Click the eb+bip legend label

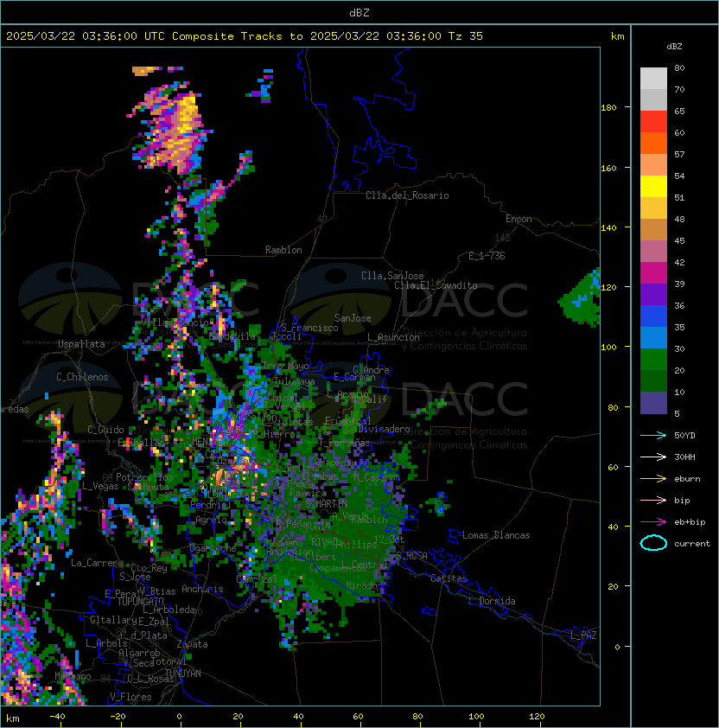[690, 522]
